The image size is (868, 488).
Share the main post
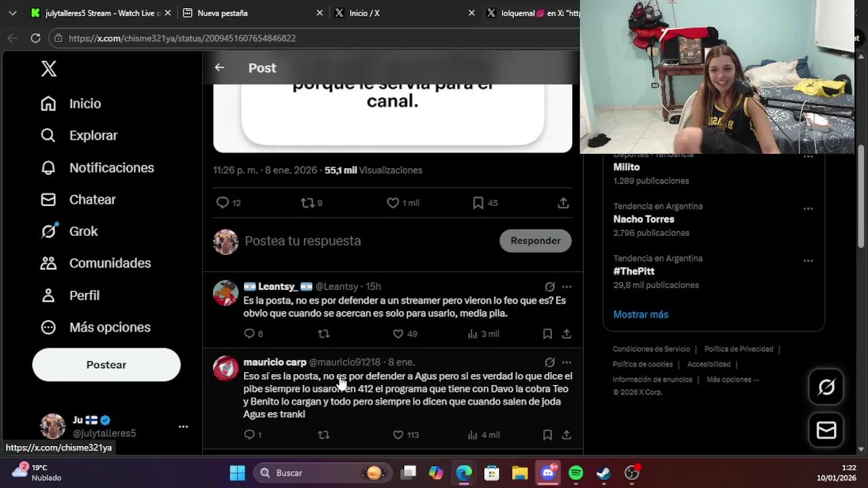click(x=563, y=203)
